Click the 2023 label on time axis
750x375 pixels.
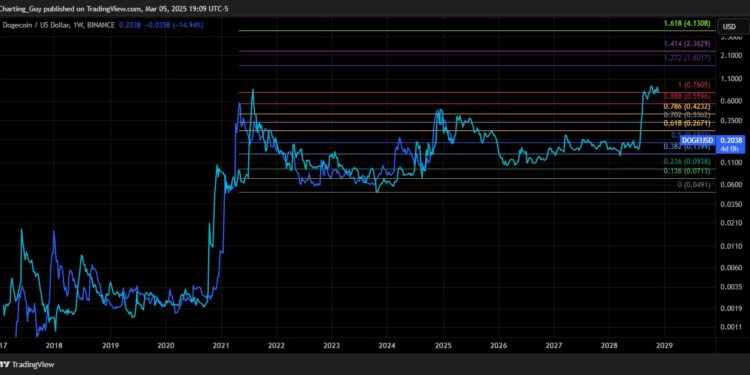pyautogui.click(x=331, y=345)
